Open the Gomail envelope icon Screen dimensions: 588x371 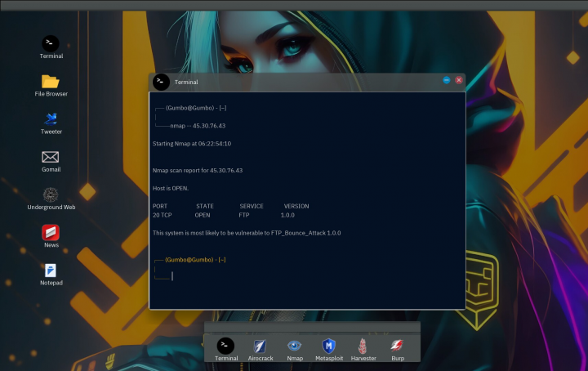51,157
